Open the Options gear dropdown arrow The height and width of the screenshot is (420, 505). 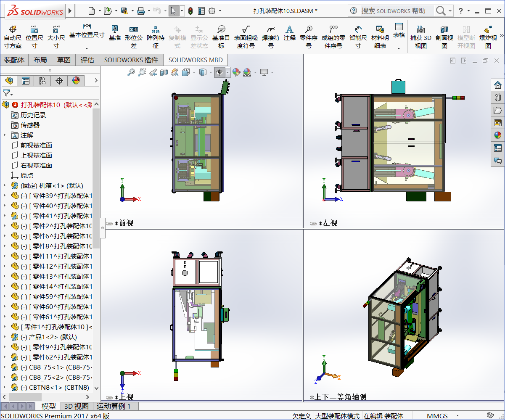(220, 11)
